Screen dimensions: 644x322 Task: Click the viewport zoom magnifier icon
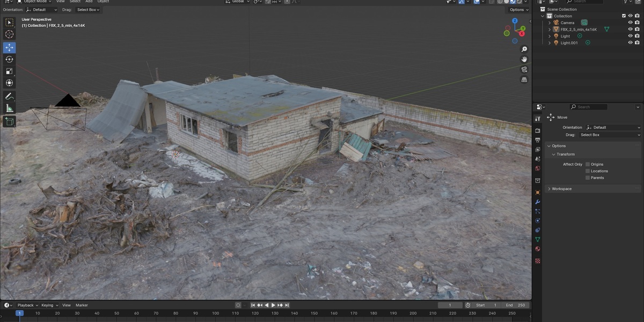(x=524, y=49)
